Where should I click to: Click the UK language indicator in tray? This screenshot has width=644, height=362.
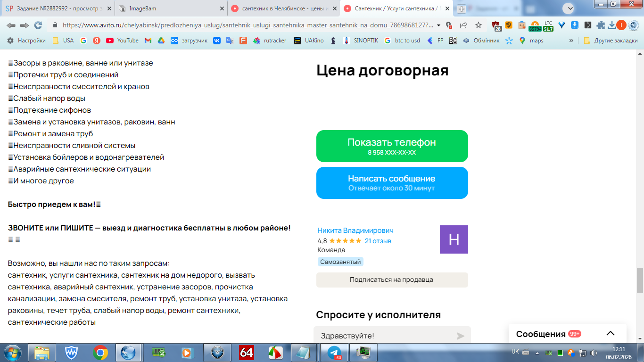point(515,352)
